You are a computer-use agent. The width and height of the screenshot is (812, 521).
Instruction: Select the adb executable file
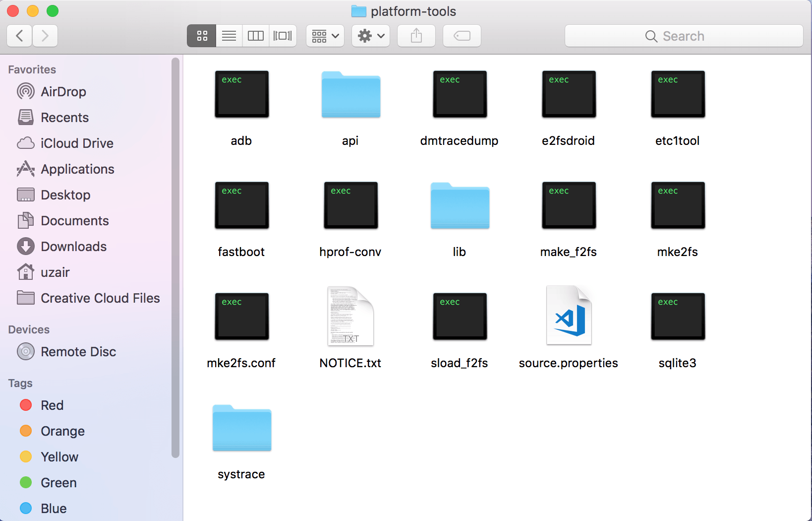coord(241,94)
